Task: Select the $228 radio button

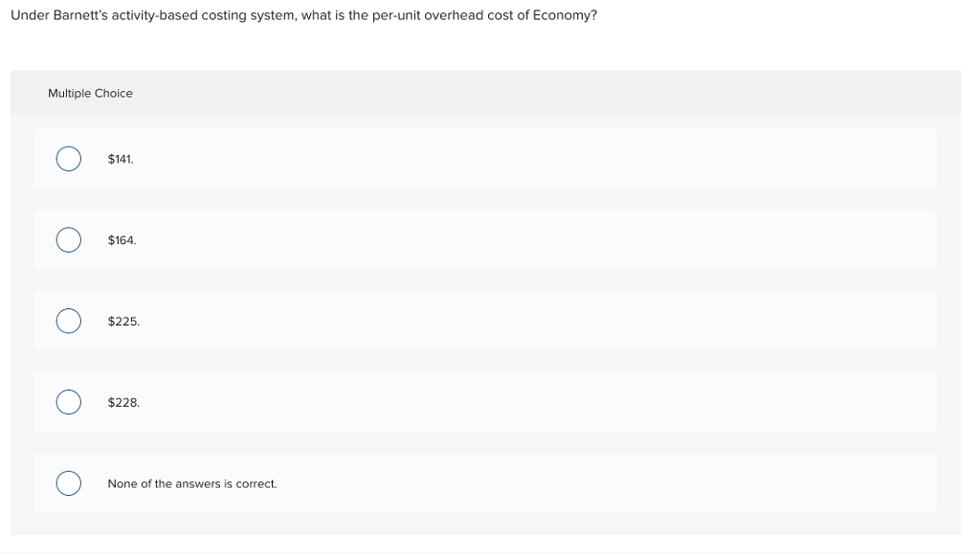Action: click(x=68, y=402)
